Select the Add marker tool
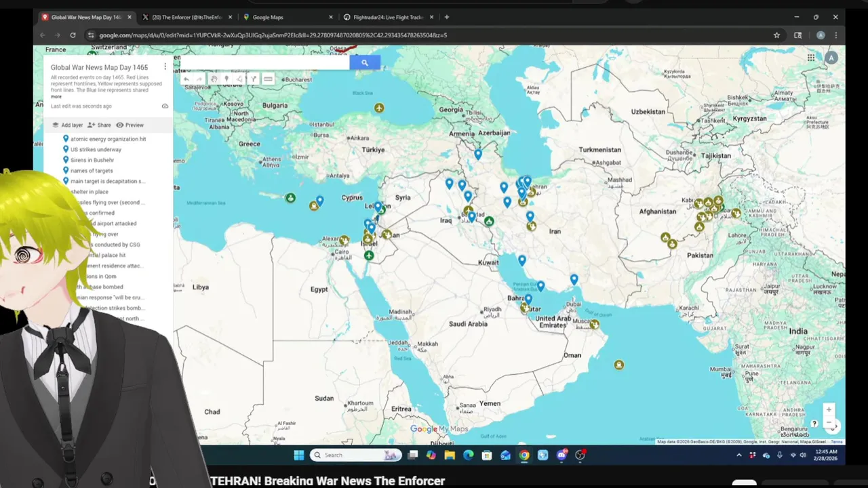 coord(226,79)
